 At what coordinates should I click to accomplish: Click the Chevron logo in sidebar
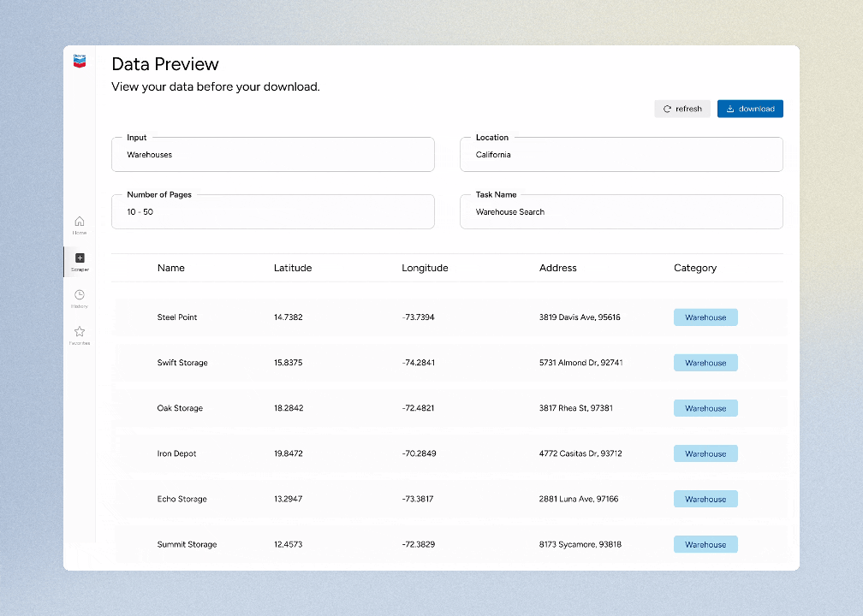[80, 61]
